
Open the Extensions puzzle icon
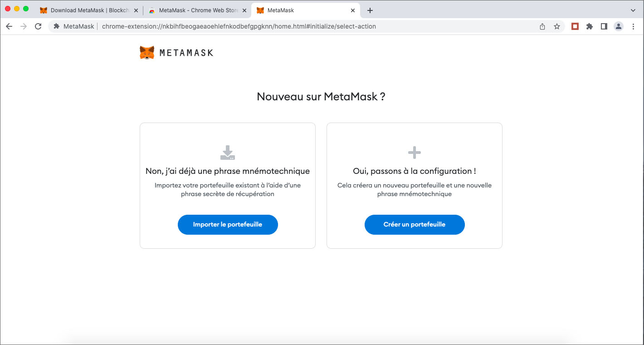coord(590,26)
